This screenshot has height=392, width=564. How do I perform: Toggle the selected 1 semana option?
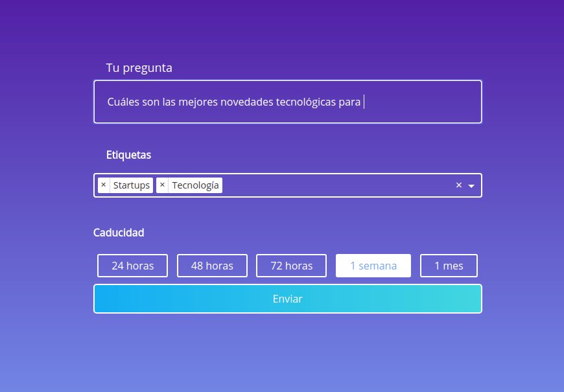[373, 266]
